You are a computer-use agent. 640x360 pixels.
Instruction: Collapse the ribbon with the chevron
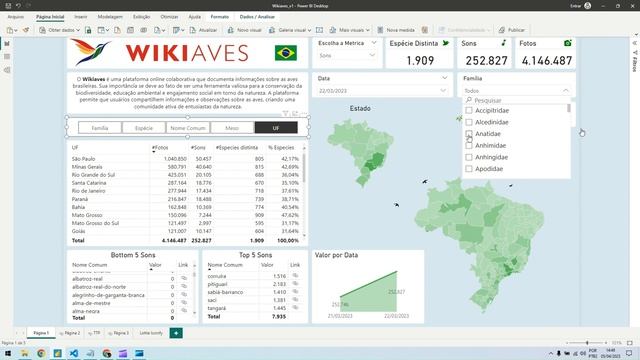pyautogui.click(x=636, y=35)
